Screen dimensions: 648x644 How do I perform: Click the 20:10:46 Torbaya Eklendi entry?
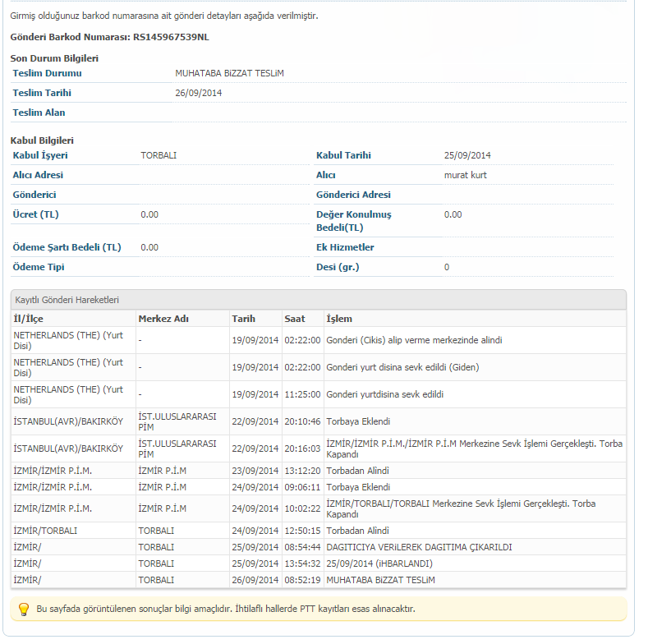pos(319,421)
